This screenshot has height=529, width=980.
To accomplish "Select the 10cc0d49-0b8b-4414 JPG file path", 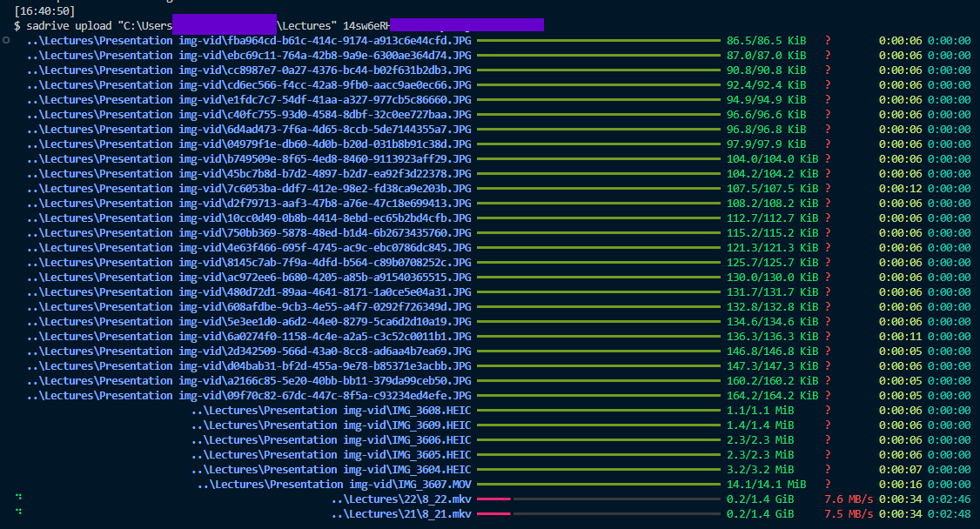I will [x=249, y=218].
